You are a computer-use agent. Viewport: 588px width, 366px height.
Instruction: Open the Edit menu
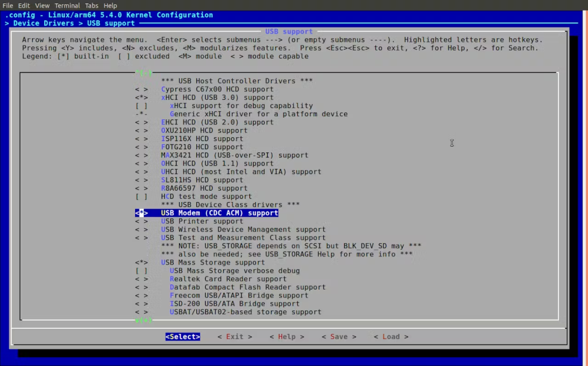point(23,5)
